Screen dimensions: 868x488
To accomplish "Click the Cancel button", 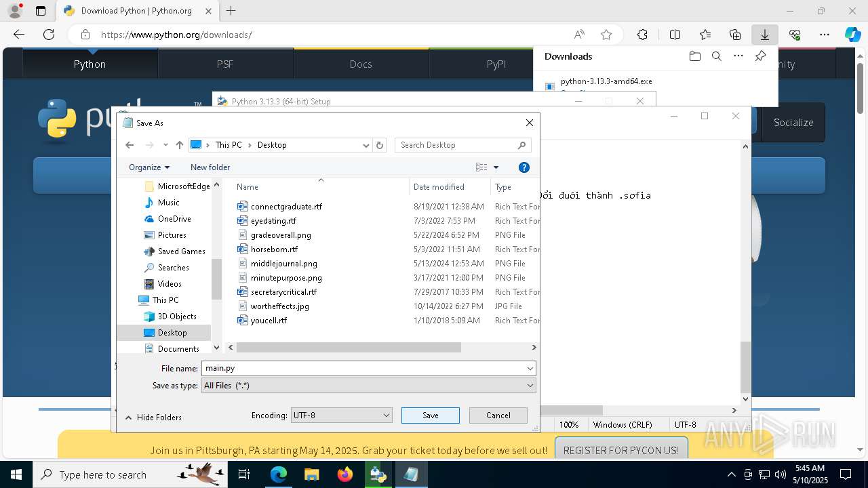I will tap(498, 415).
